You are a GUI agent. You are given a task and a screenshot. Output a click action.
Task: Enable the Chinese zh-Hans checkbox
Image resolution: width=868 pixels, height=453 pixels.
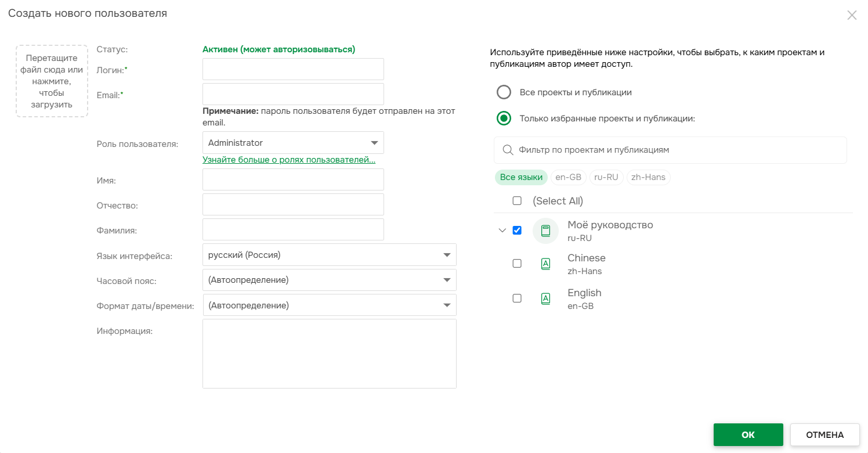click(x=517, y=264)
